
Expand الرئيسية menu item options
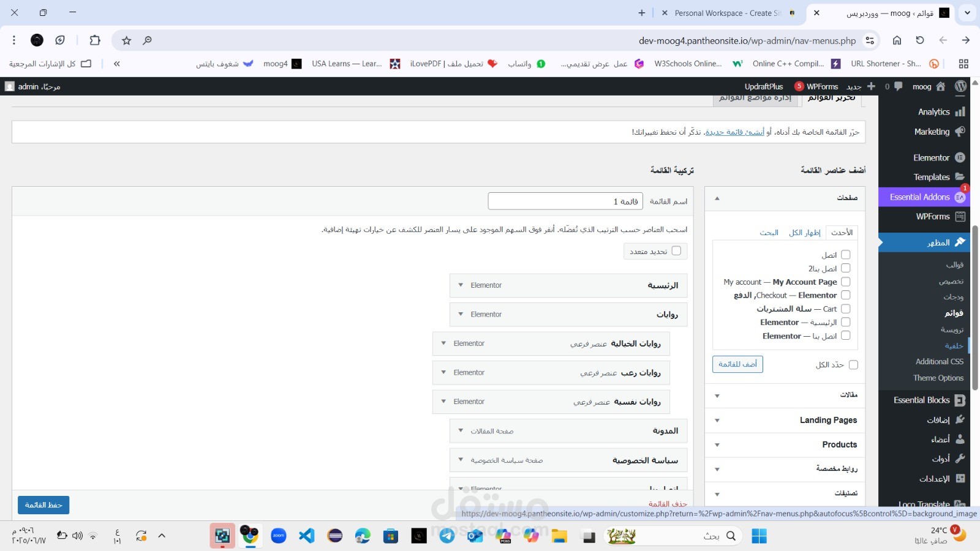[x=461, y=285]
